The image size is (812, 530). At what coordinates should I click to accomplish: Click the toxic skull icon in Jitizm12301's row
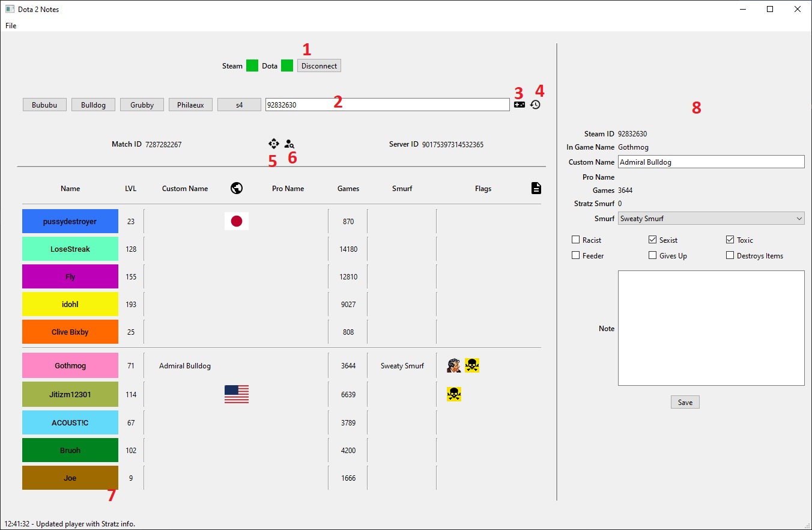coord(454,394)
